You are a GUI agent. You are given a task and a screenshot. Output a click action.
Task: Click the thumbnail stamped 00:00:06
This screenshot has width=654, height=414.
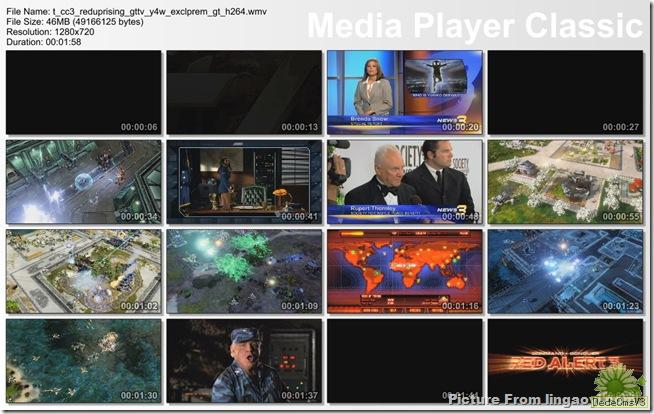(83, 92)
